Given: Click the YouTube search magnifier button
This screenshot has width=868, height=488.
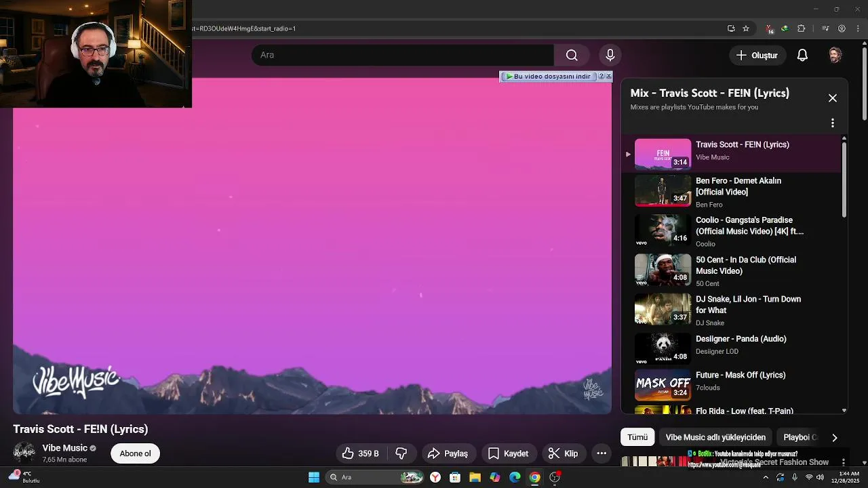Looking at the screenshot, I should pyautogui.click(x=572, y=55).
